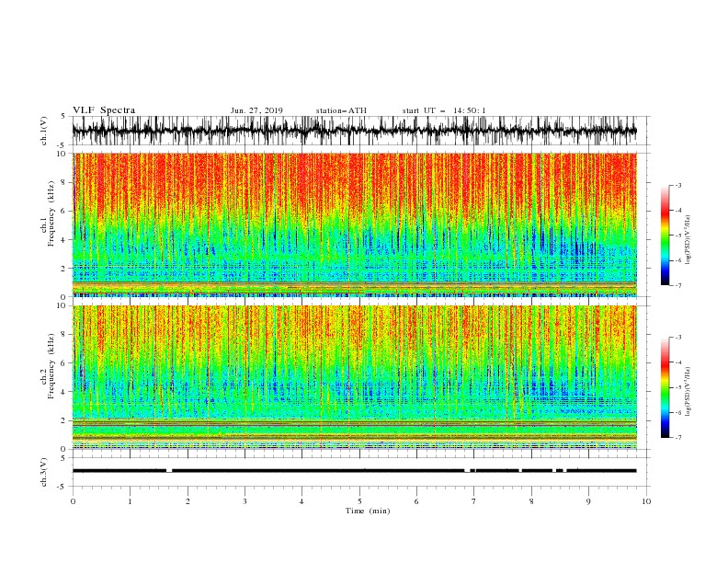Click the ch.2 log(PSD) color scale caption
The width and height of the screenshot is (728, 563).
click(688, 392)
